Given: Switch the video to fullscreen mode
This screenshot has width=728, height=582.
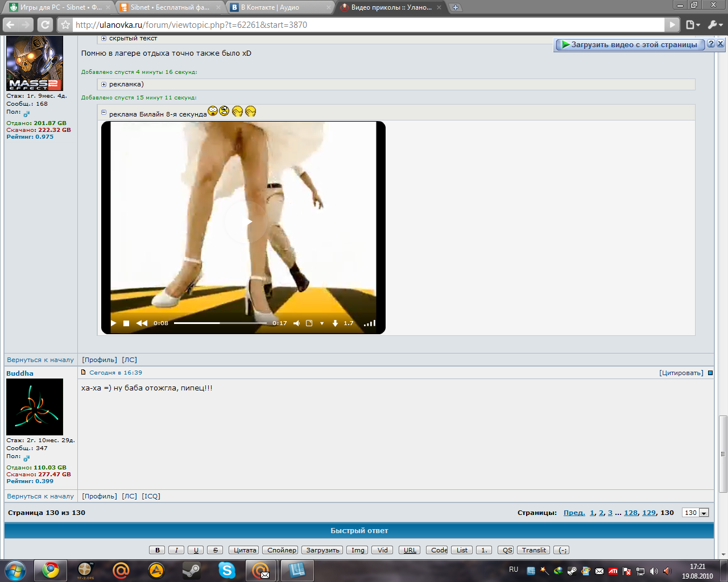Looking at the screenshot, I should point(309,323).
